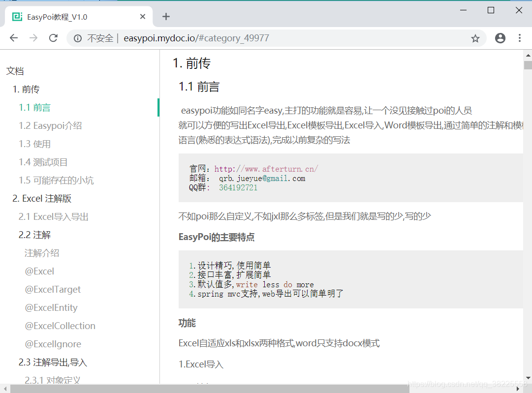Click the email qrb.jueyue@gmail.com
The width and height of the screenshot is (532, 393).
pyautogui.click(x=262, y=179)
